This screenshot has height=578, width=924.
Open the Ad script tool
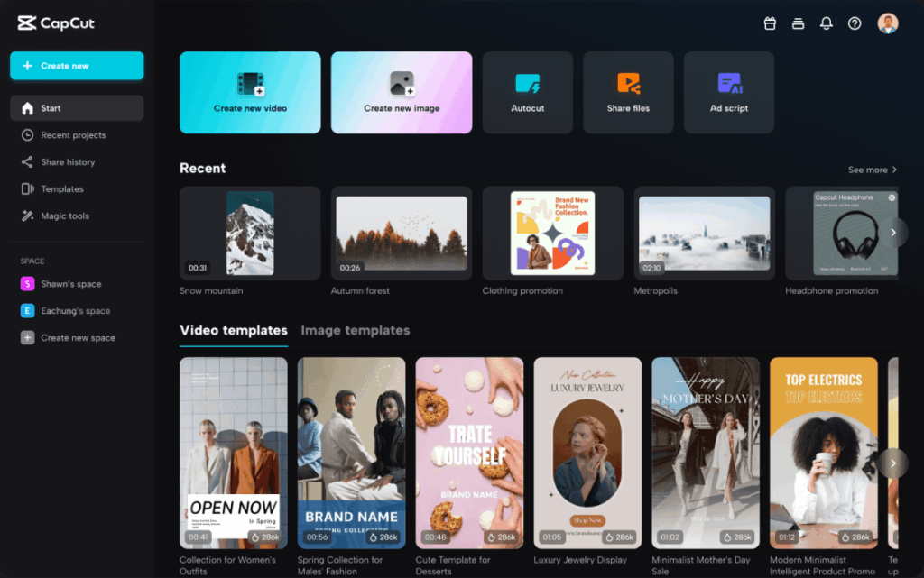pyautogui.click(x=728, y=92)
